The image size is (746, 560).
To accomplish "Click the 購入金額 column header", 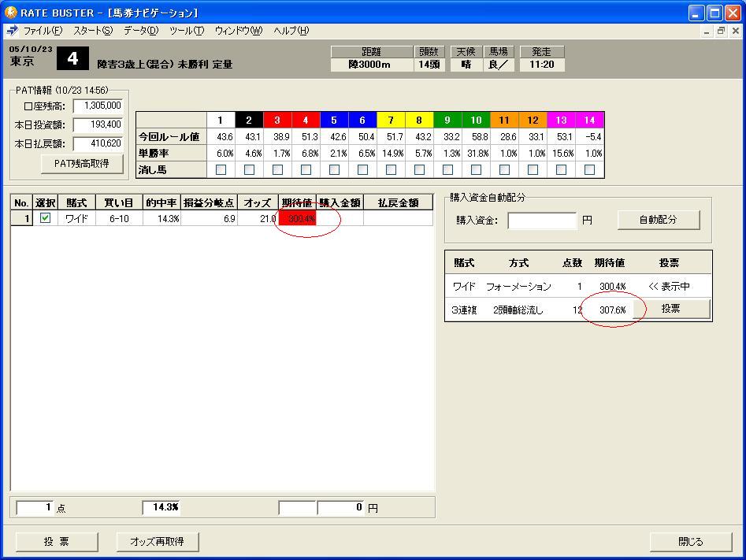I will pyautogui.click(x=340, y=202).
